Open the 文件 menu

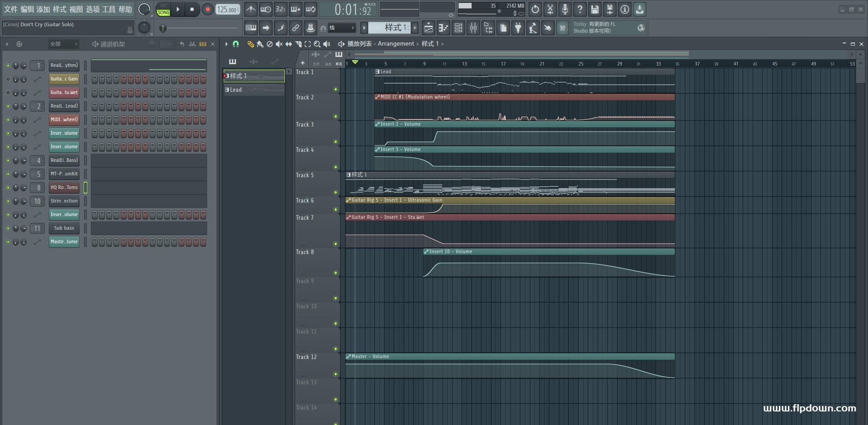pos(11,9)
